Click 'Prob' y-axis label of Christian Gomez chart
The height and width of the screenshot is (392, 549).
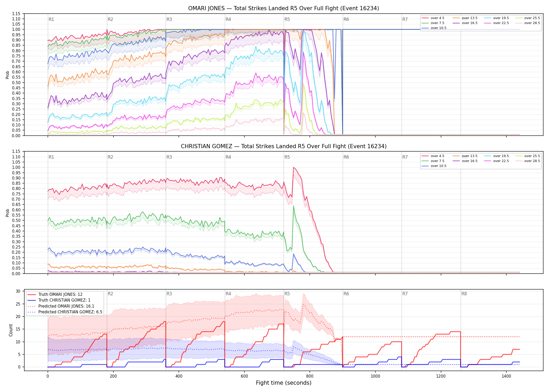(8, 213)
